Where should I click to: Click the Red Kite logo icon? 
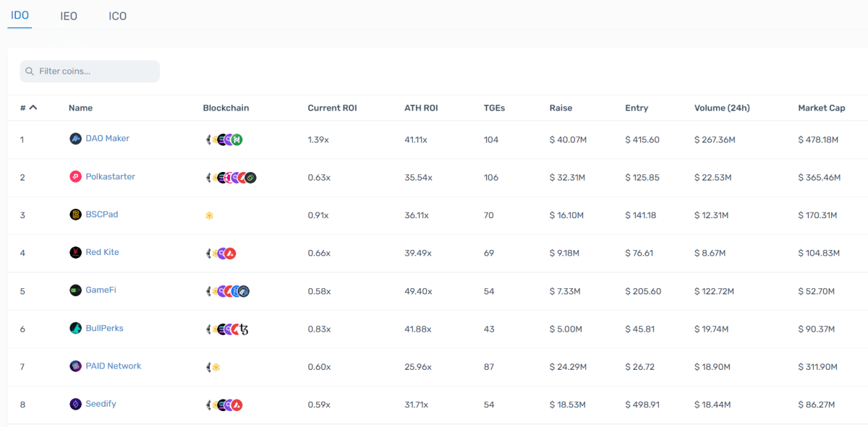tap(75, 253)
